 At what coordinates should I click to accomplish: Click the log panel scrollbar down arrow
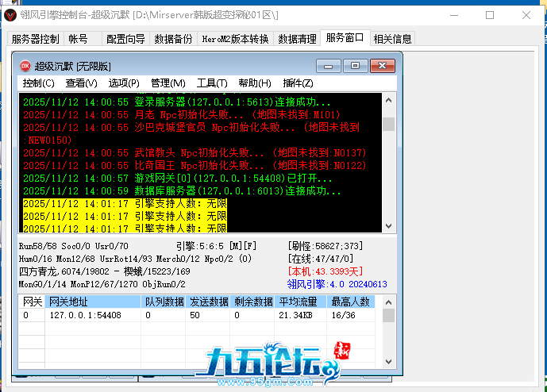point(388,227)
